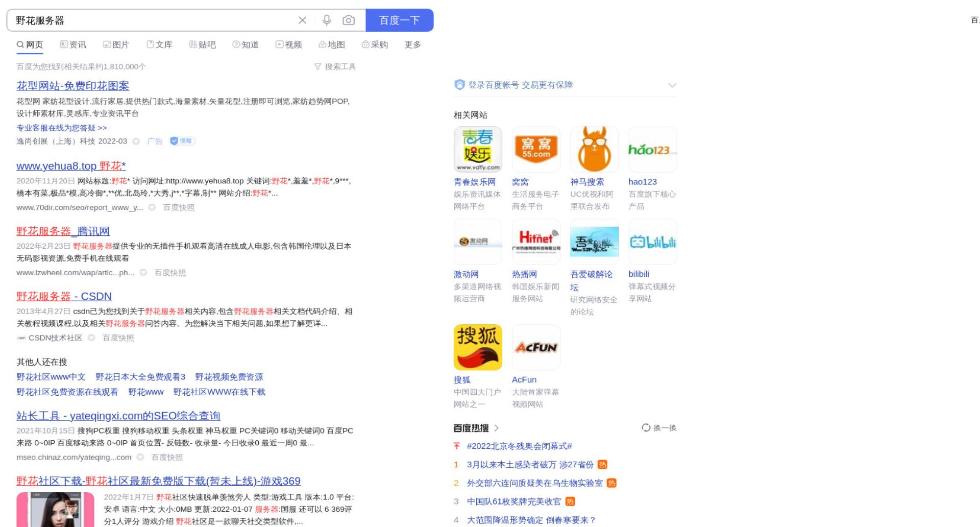
Task: Open the 神马搜索 text link
Action: (x=587, y=182)
